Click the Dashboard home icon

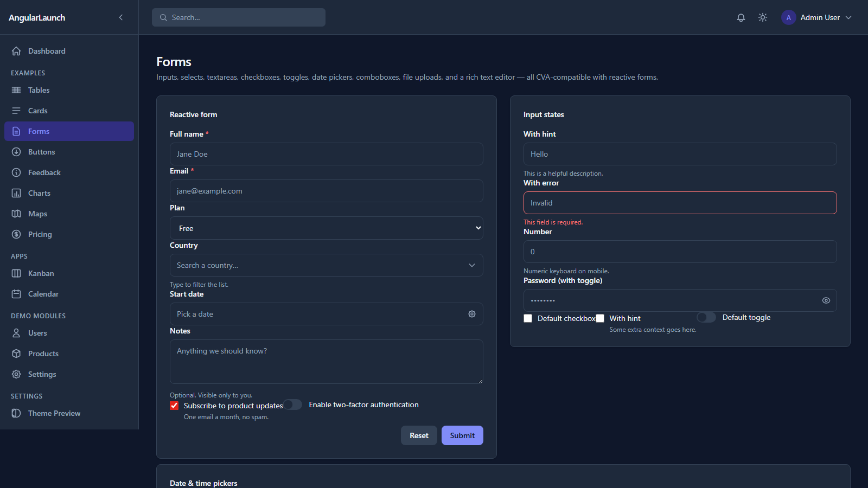[x=16, y=51]
